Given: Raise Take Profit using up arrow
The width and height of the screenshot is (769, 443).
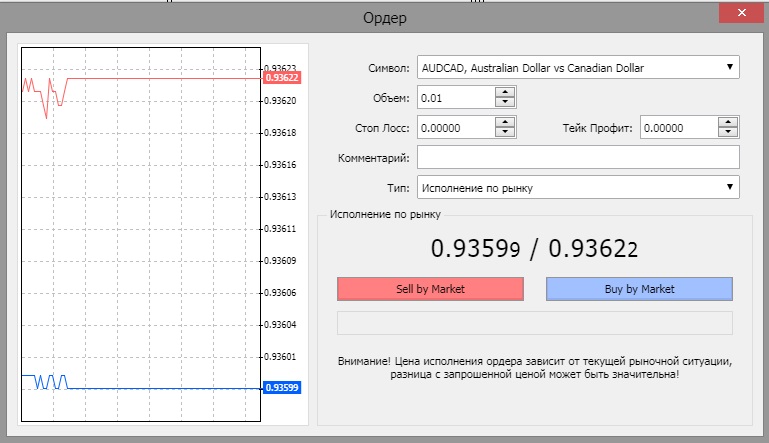Looking at the screenshot, I should click(728, 123).
